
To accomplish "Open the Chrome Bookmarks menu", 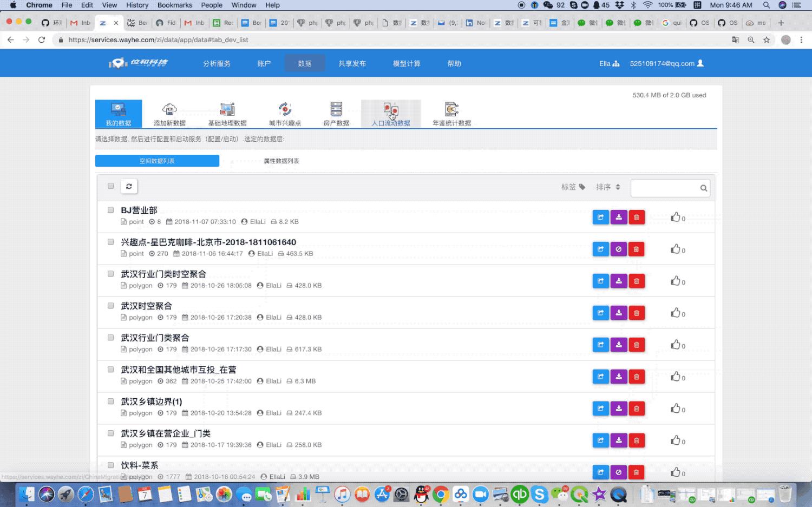I will (x=174, y=5).
